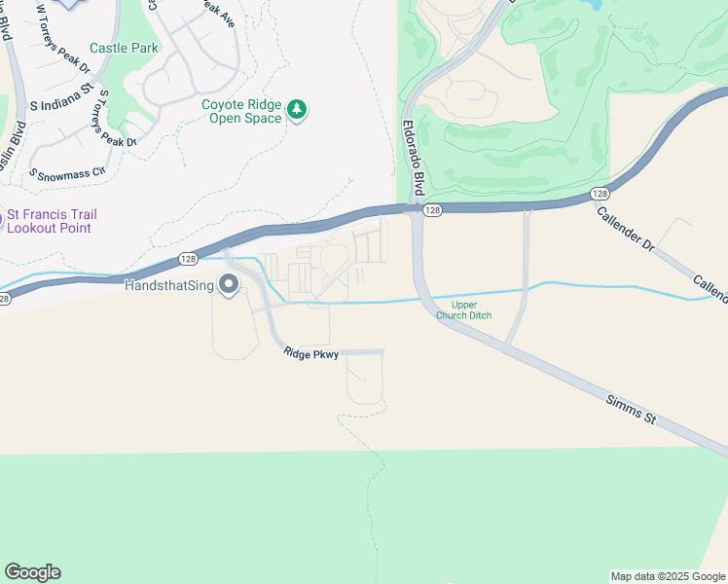Viewport: 728px width, 584px height.
Task: Click the S Indiana St label
Action: pos(61,98)
